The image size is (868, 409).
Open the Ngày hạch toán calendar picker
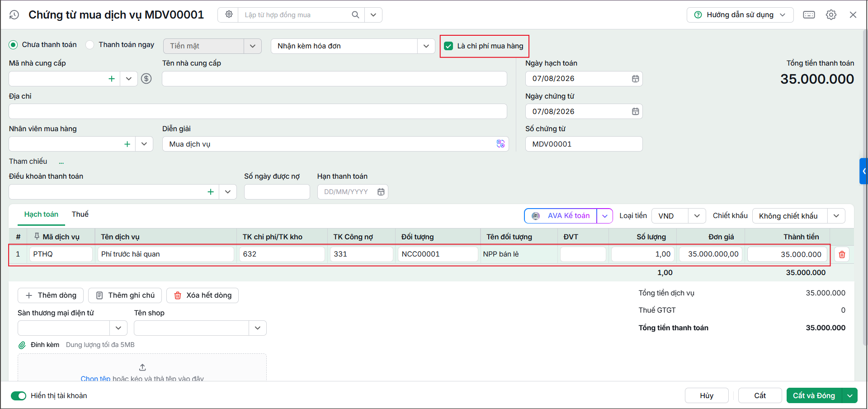[x=635, y=79]
